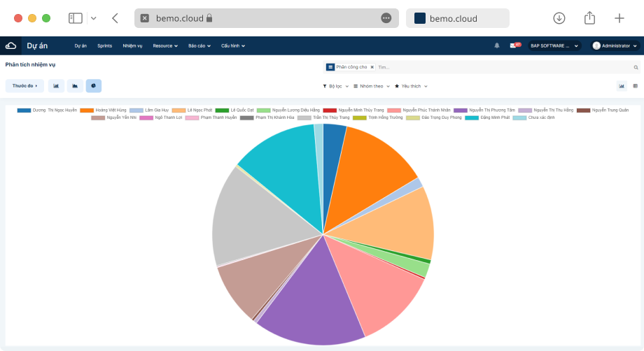This screenshot has width=644, height=351.
Task: Click the 'Trần Thị Thùy Trang' legend label
Action: (331, 117)
